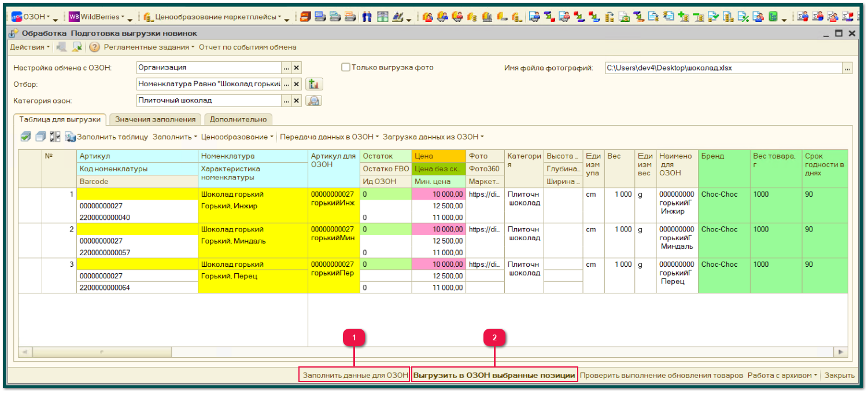Screen dimensions: 868x393
Task: Click the coins with green plus toolbar icon
Action: [684, 17]
